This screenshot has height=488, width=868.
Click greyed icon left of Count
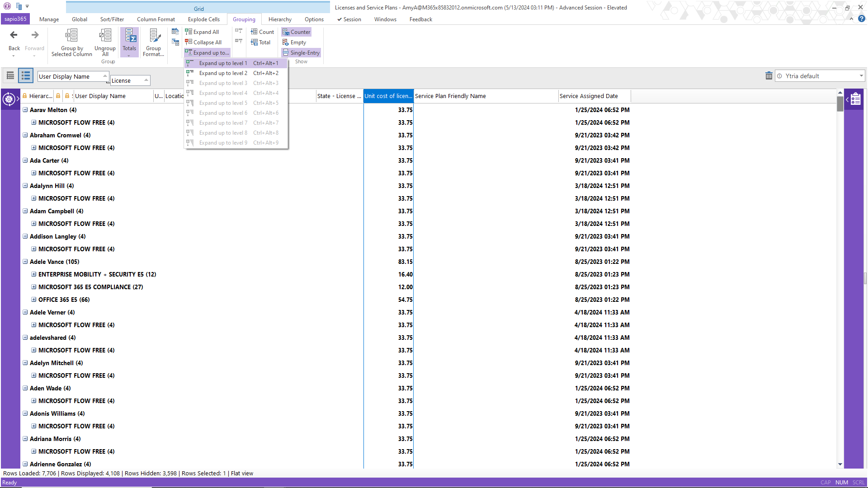(x=239, y=32)
